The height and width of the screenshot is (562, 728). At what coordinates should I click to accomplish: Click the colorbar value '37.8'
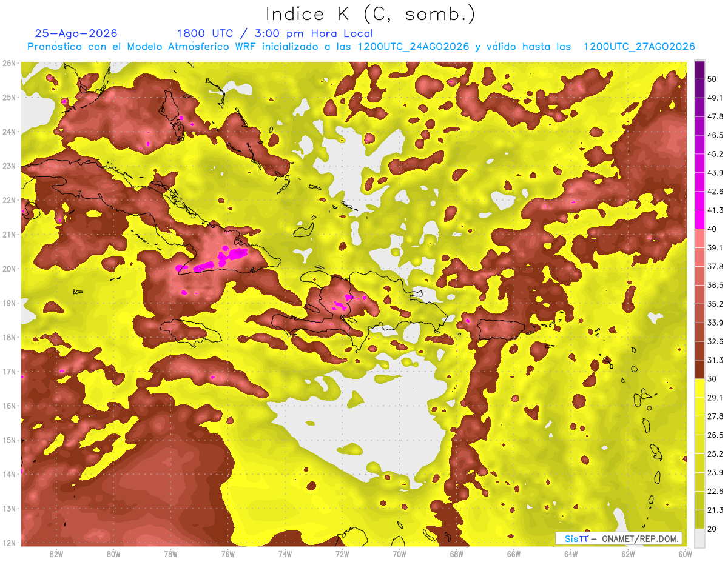click(716, 266)
